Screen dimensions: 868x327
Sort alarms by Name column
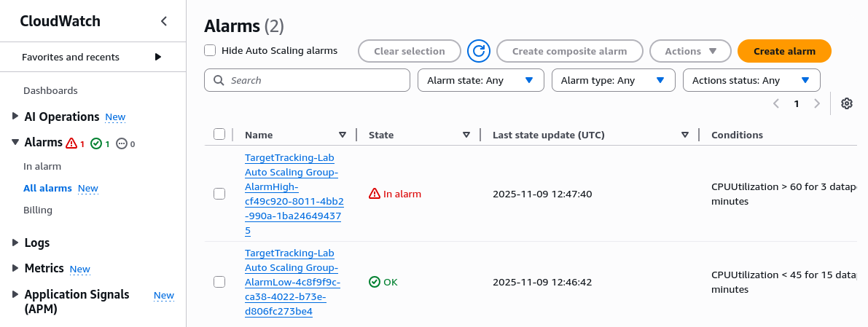click(343, 135)
